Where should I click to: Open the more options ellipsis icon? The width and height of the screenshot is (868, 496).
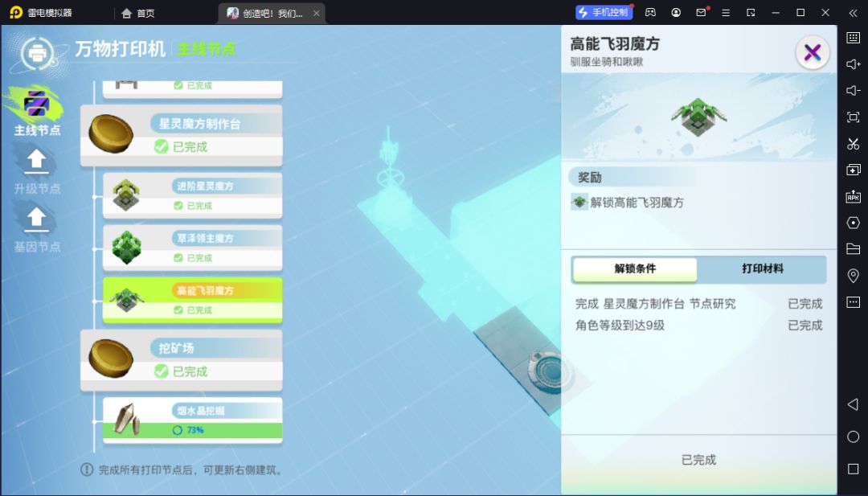[x=853, y=302]
